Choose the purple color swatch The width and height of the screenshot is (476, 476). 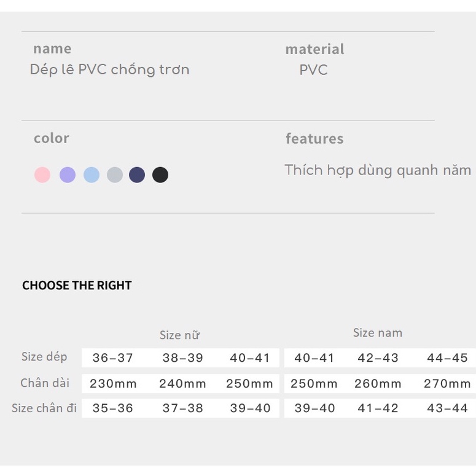point(68,175)
